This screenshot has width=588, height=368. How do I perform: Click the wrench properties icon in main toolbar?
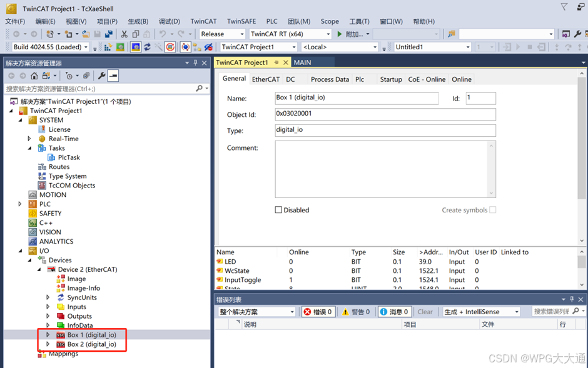(x=577, y=34)
